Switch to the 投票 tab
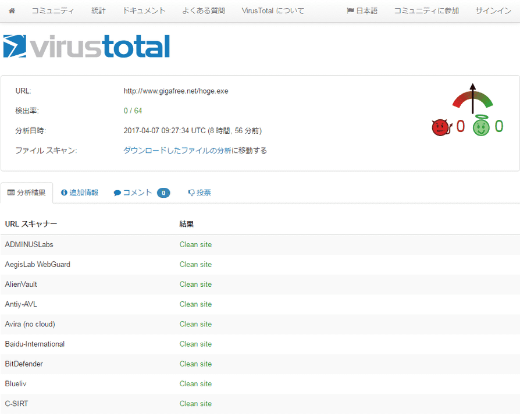 click(200, 193)
